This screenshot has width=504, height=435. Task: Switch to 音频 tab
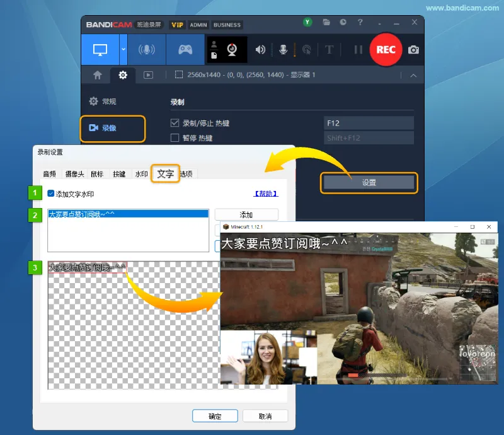50,174
